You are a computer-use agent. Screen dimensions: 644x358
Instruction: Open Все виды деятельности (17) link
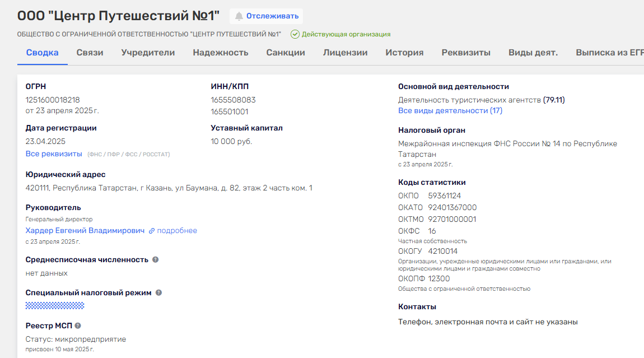(x=450, y=110)
